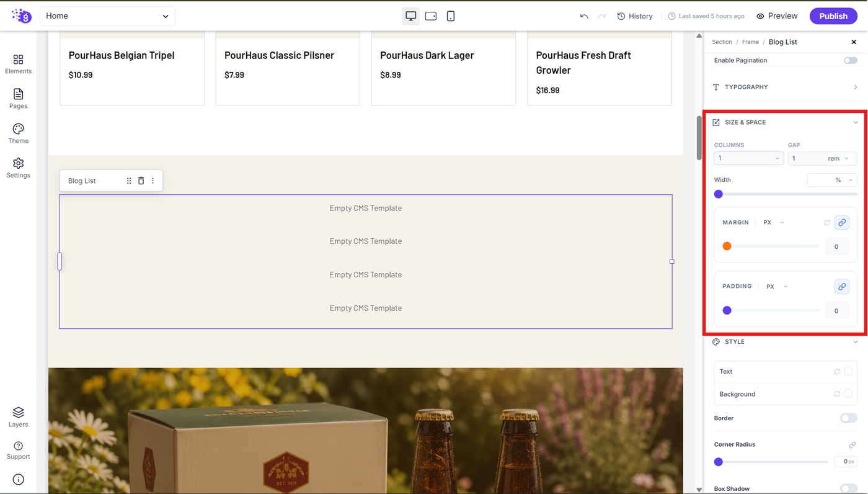Collapse the Style section

pyautogui.click(x=786, y=342)
